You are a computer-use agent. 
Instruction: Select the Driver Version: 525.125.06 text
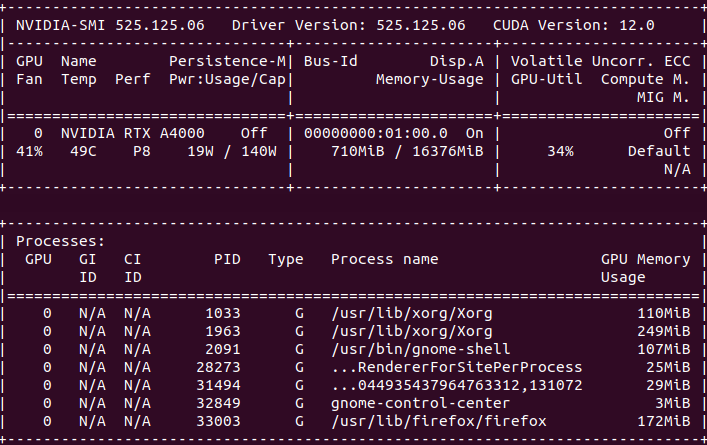click(349, 25)
